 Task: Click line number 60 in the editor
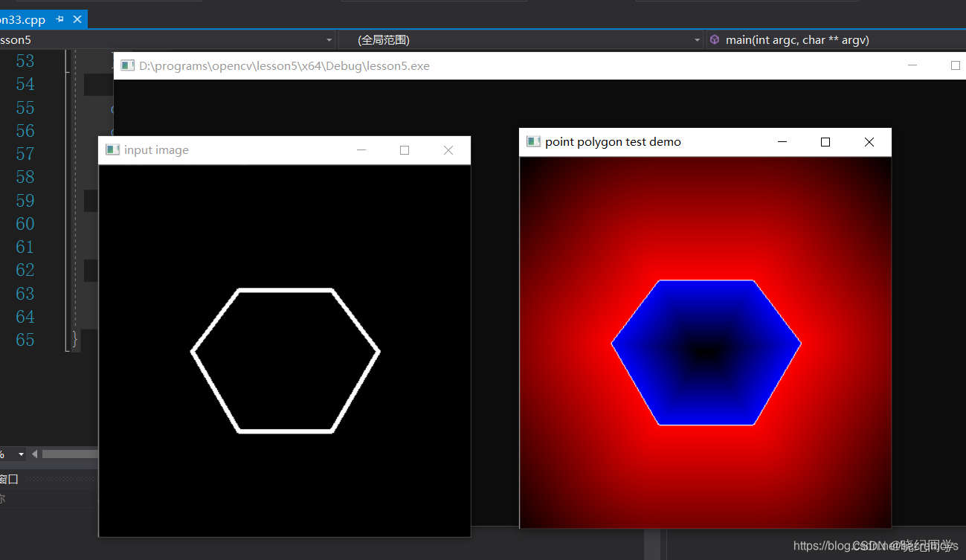point(25,224)
